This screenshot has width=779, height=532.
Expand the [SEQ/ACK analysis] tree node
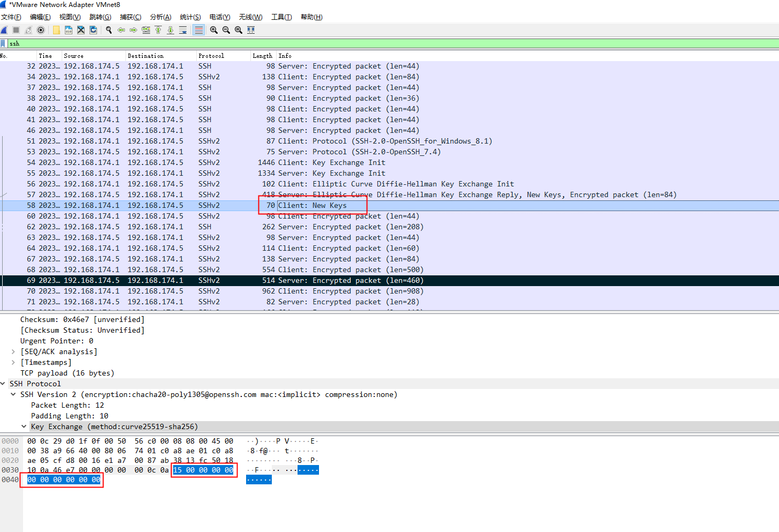tap(13, 352)
